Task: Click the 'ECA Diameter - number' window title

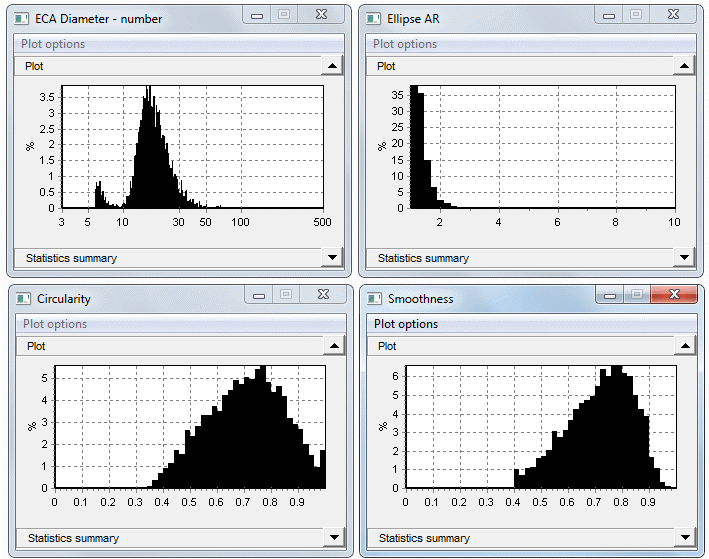Action: tap(99, 19)
